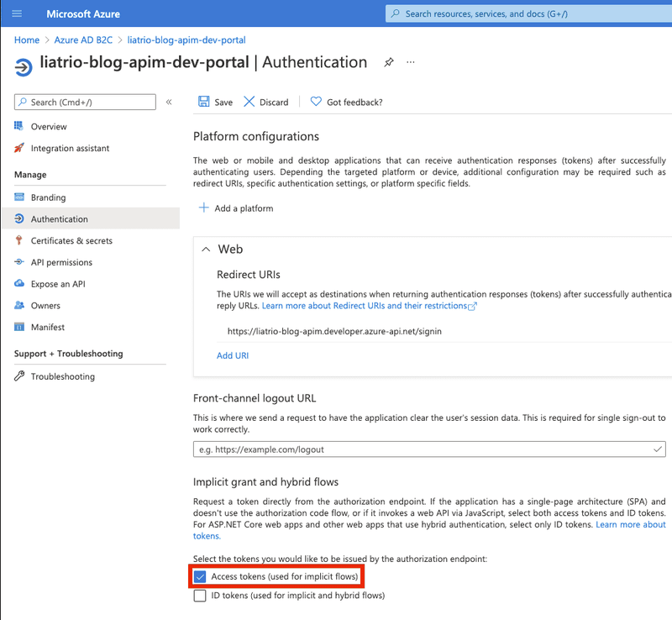Open Integration assistant page
The width and height of the screenshot is (672, 620).
(x=70, y=148)
